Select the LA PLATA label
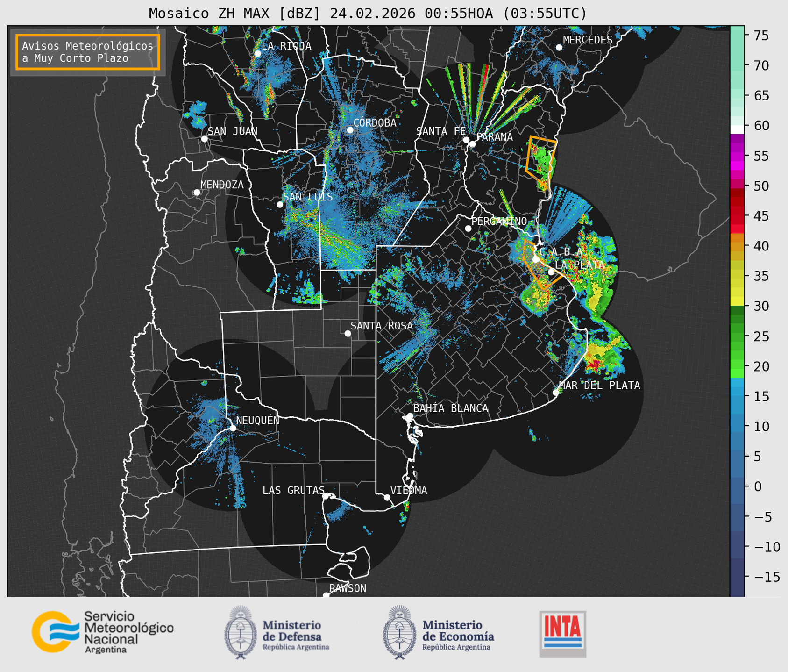The height and width of the screenshot is (672, 788). (580, 265)
